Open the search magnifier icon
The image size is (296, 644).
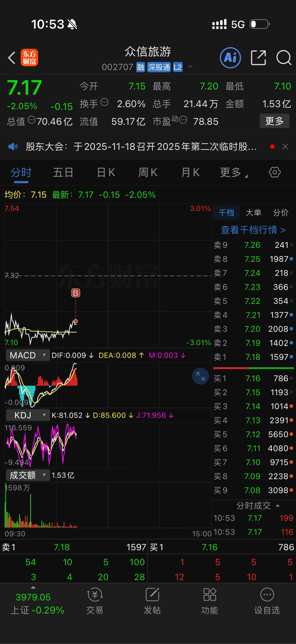point(284,58)
